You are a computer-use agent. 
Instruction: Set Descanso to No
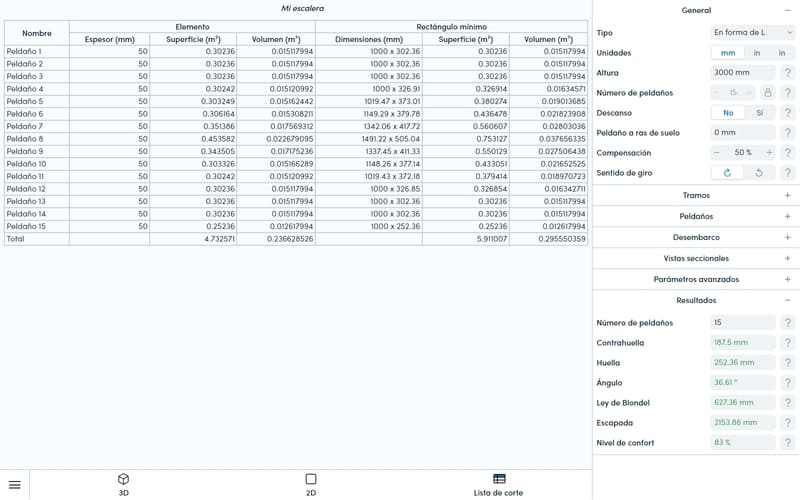(x=728, y=113)
